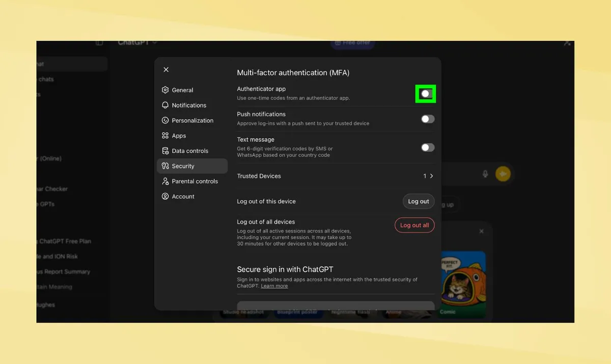Enable Text message verification toggle
This screenshot has width=611, height=364.
428,148
